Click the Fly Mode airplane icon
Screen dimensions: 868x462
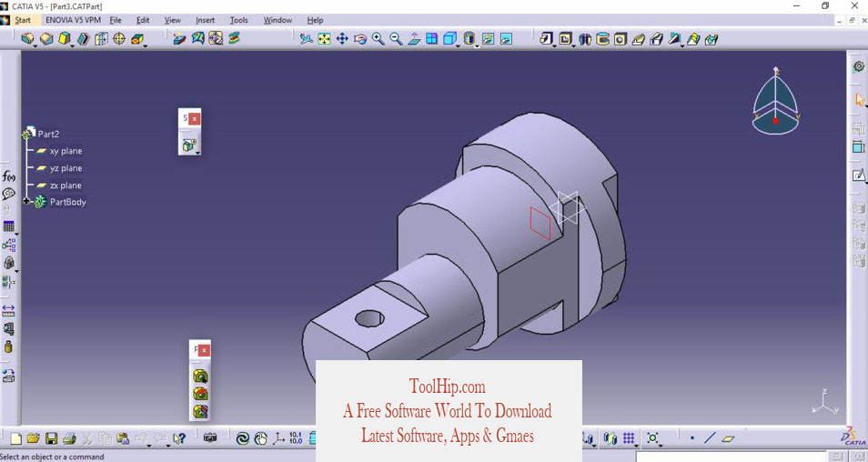[306, 39]
